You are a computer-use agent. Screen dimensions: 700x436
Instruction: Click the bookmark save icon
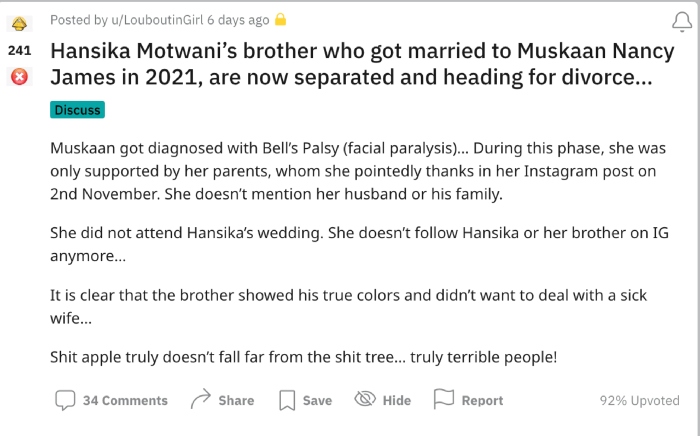(287, 400)
